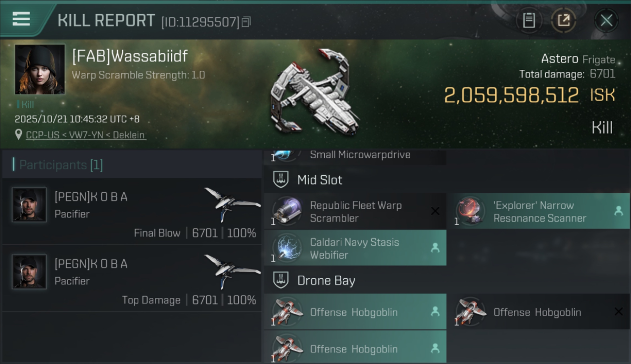Tap the X marker on Warp Scrambler
Viewport: 631px width, 364px height.
(435, 211)
